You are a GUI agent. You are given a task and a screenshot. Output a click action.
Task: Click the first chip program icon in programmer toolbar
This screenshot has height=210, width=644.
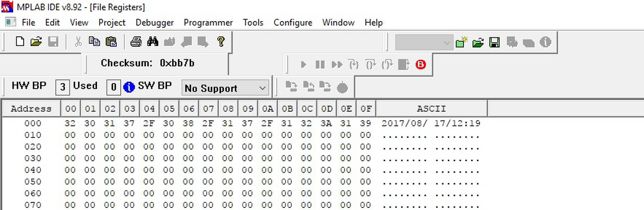291,87
